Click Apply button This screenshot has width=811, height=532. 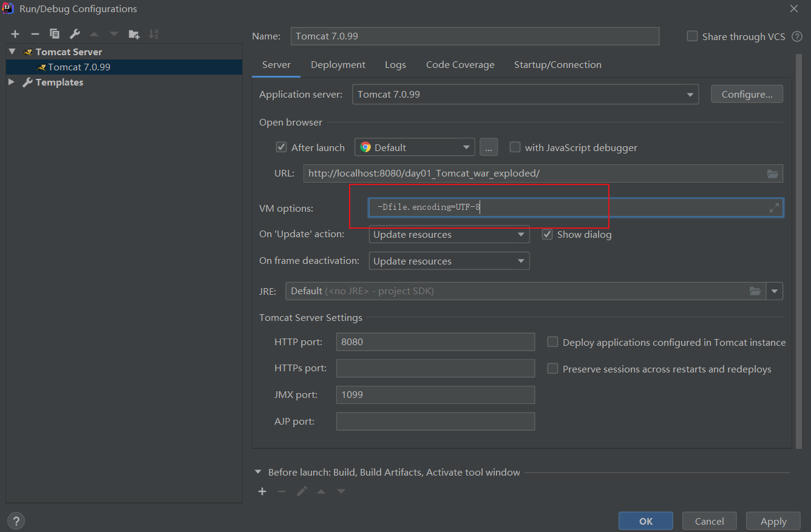click(x=773, y=521)
